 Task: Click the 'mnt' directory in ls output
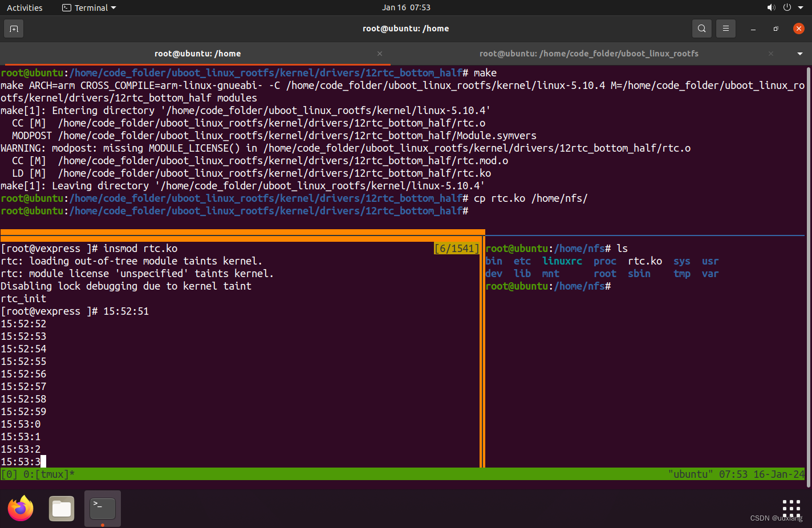click(551, 274)
